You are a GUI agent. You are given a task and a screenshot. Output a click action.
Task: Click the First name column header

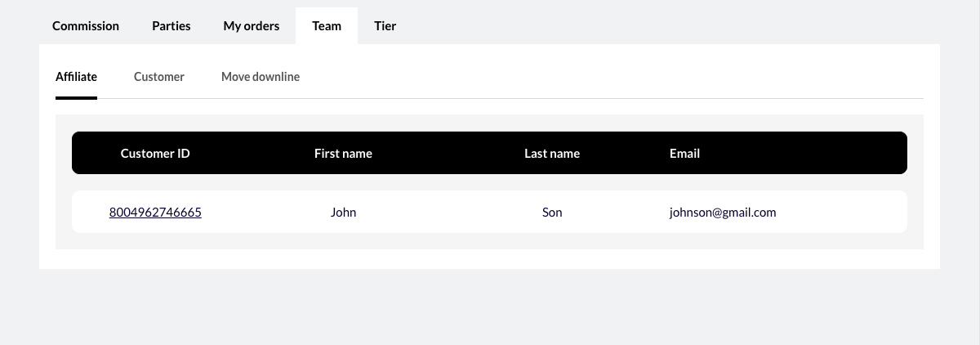tap(343, 154)
